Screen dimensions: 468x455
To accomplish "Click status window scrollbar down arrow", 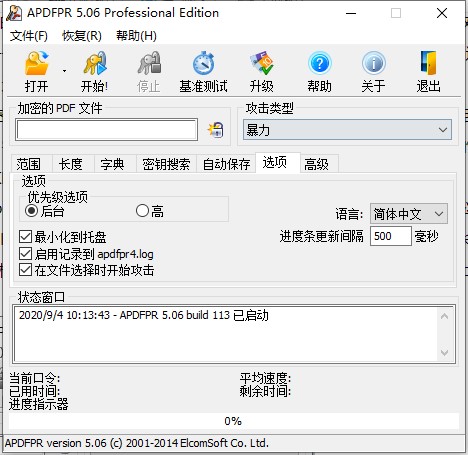I will click(444, 352).
